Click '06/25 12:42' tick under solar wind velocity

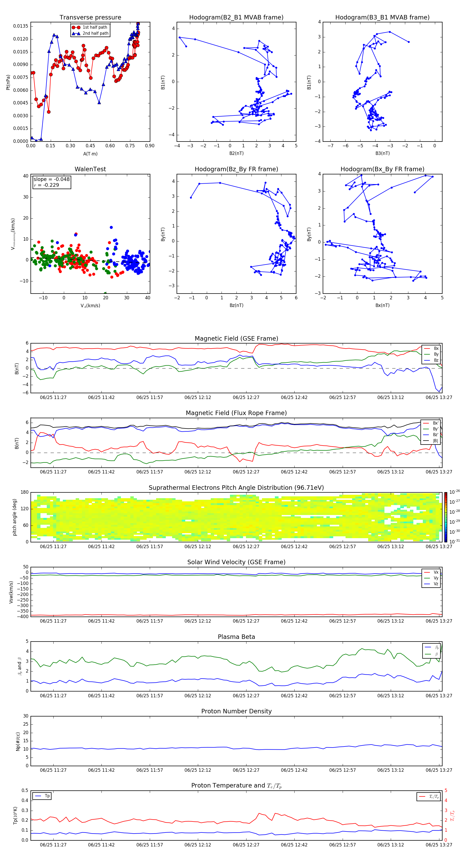(294, 621)
